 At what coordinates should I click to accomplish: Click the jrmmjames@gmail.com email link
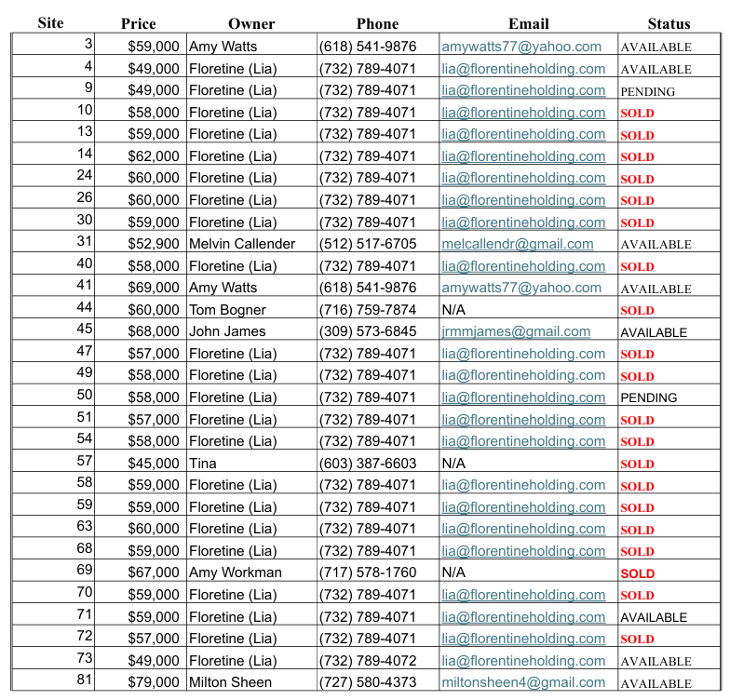(x=516, y=331)
